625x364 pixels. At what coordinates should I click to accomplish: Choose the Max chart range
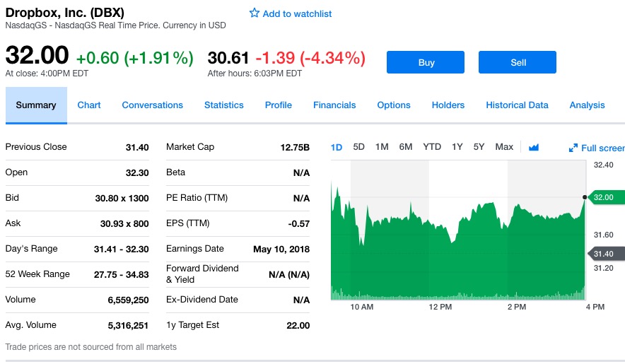[x=504, y=147]
